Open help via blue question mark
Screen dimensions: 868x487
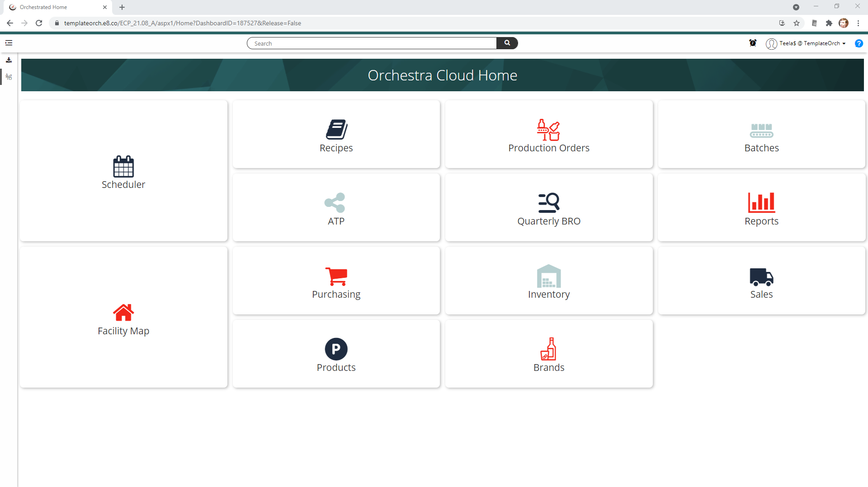tap(859, 43)
